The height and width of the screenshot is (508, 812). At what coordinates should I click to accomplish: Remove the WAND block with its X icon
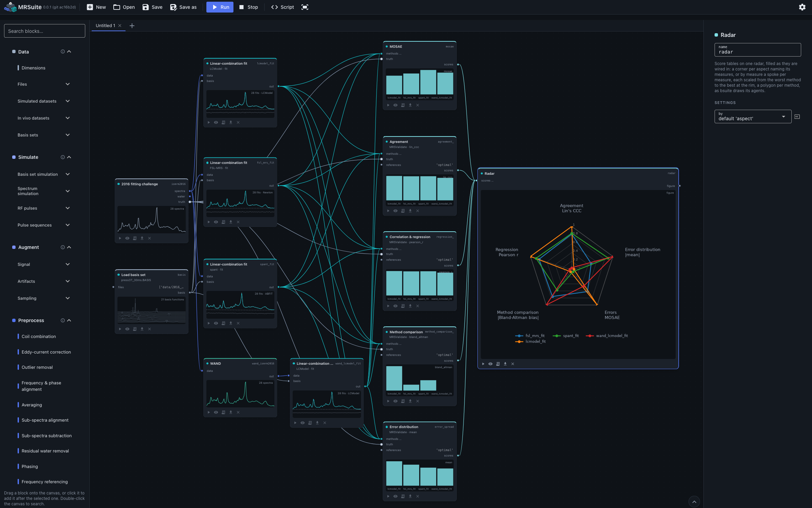coord(238,412)
